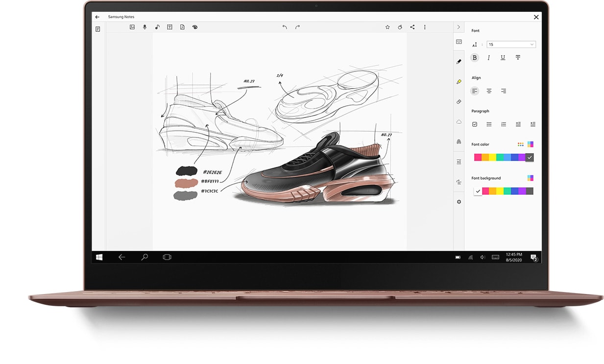Insert an image into the note
The image size is (604, 364).
pyautogui.click(x=132, y=27)
